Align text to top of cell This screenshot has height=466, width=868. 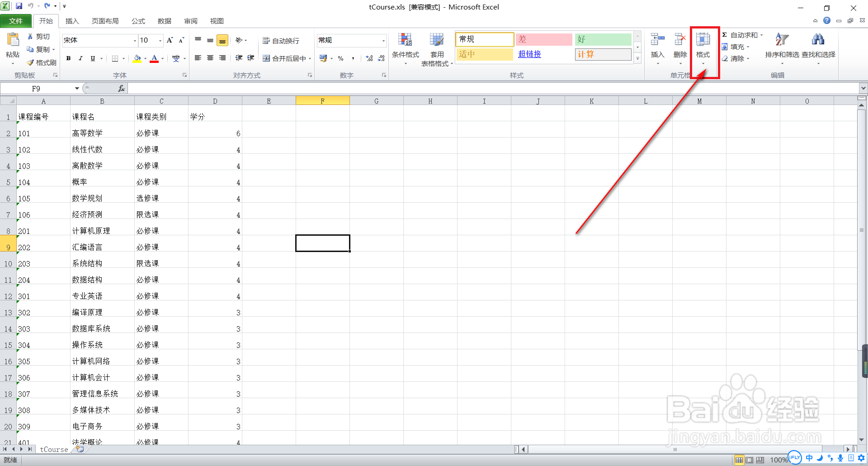[x=198, y=40]
